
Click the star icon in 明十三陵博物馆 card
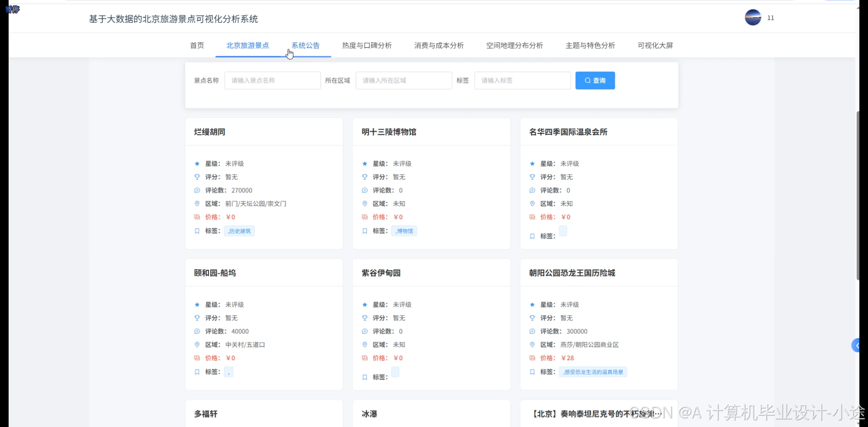pos(365,164)
